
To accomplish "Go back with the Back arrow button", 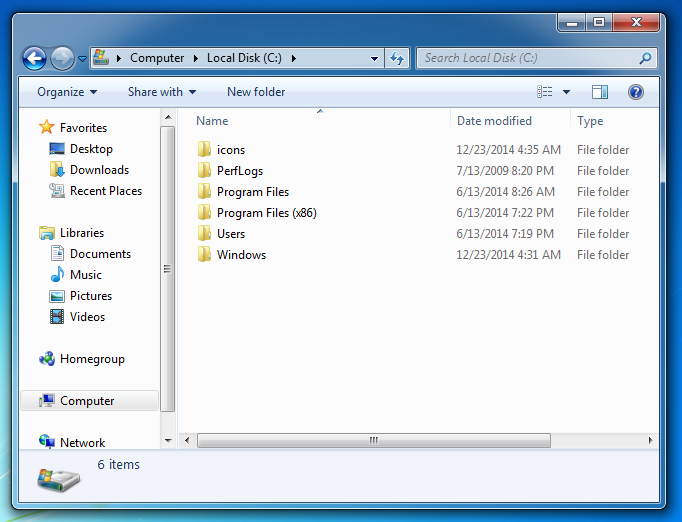I will pos(34,58).
